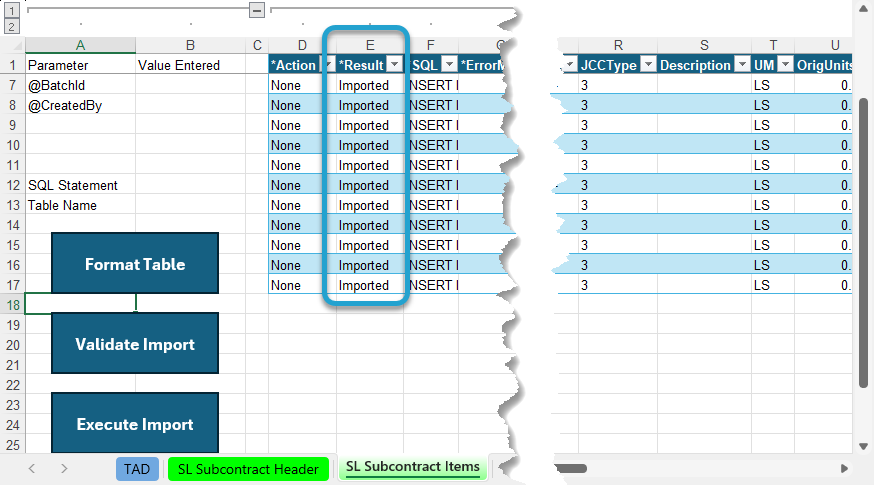Click None action in row 10

(x=302, y=145)
